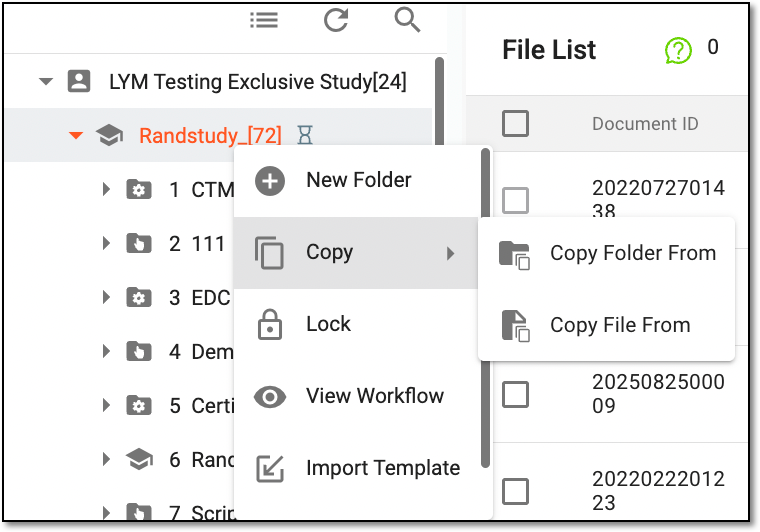Click the plus icon of New Folder

click(270, 181)
